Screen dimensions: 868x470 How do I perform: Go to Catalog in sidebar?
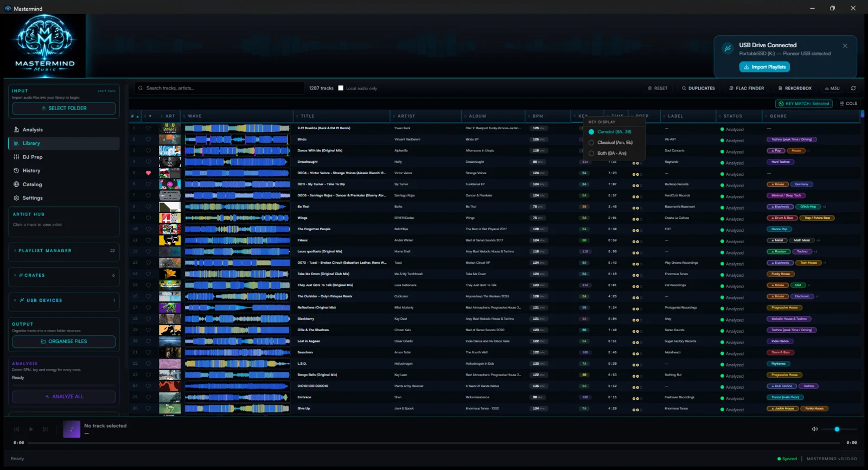click(x=63, y=185)
